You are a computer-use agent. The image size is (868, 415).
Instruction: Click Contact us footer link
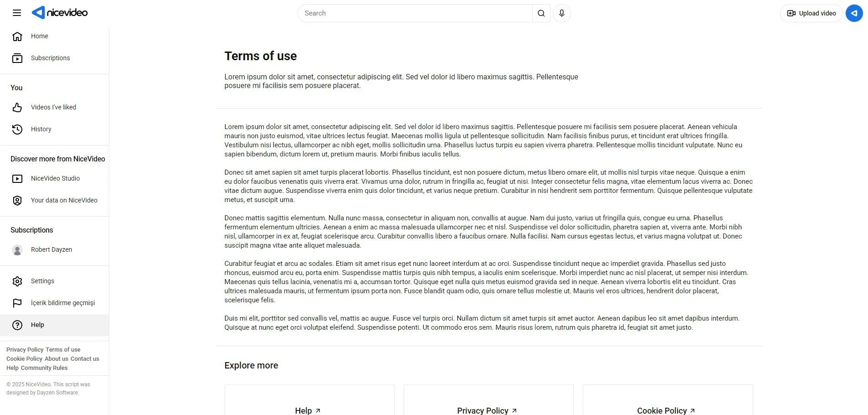pos(85,359)
